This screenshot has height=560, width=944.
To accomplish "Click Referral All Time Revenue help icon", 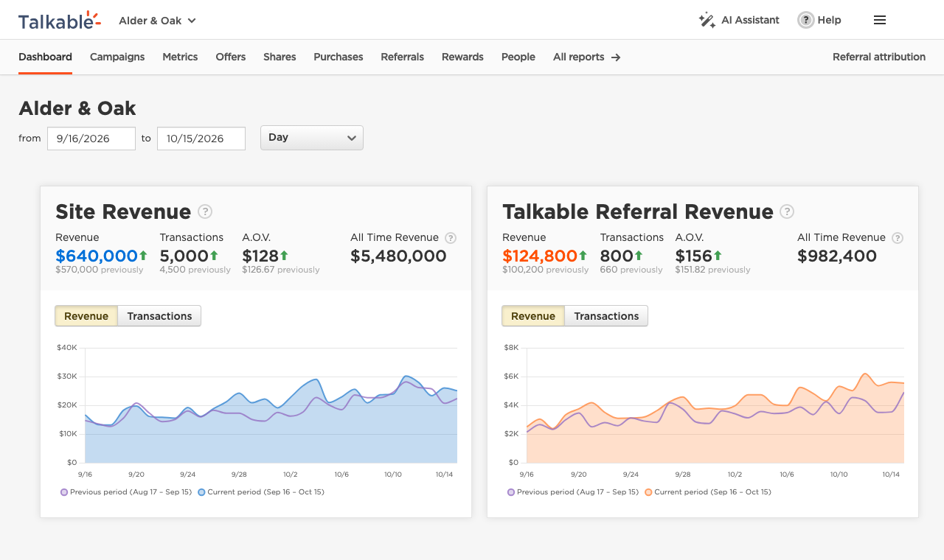I will click(898, 238).
